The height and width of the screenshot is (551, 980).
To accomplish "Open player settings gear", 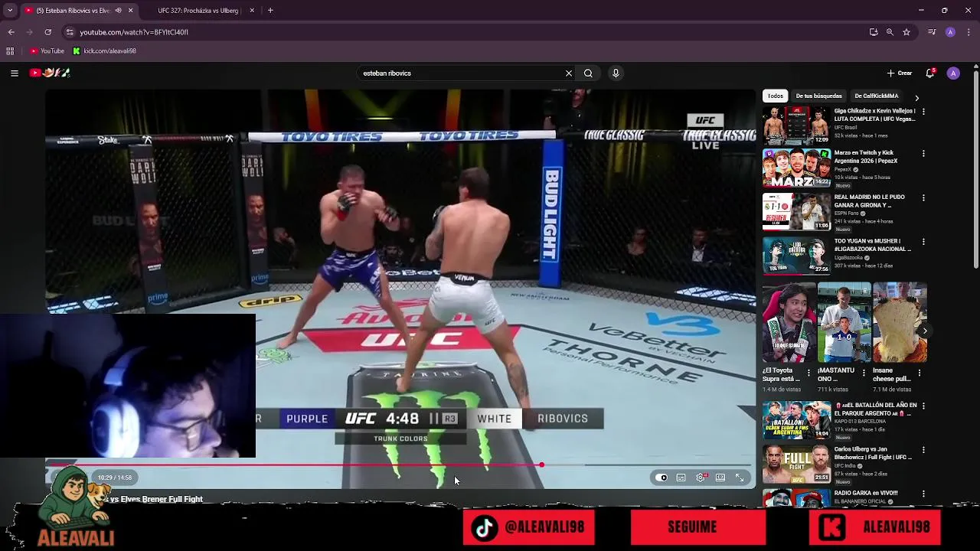I will coord(701,478).
